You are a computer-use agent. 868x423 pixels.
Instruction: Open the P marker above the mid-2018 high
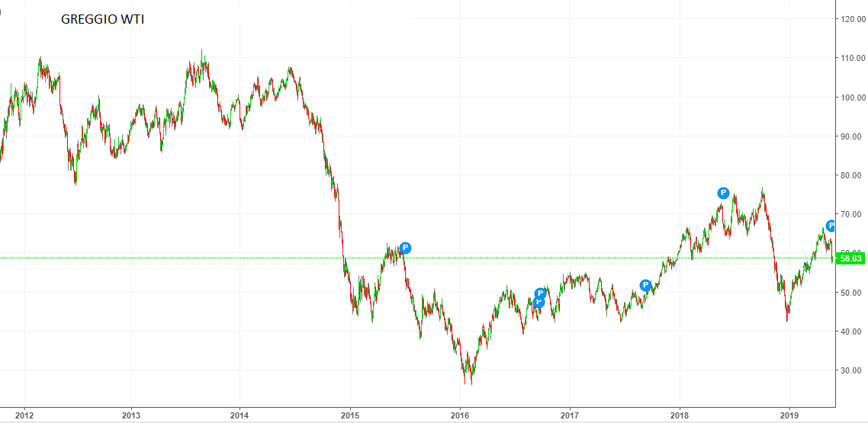(x=724, y=193)
